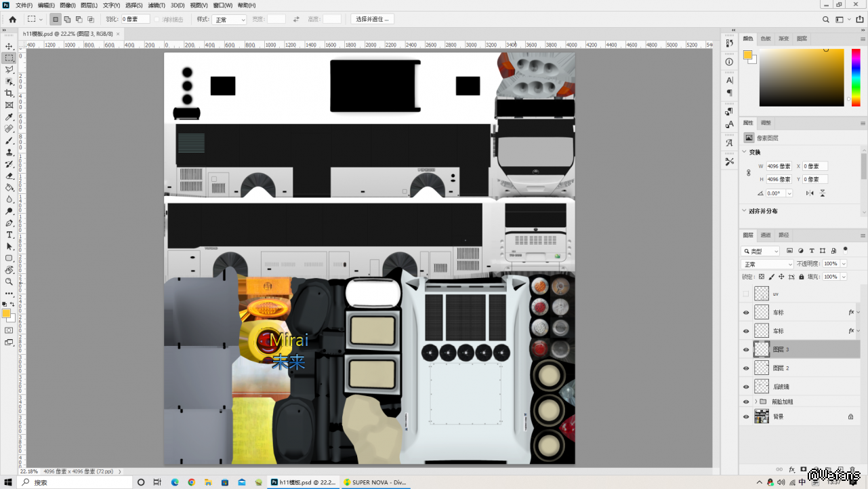Click the Home icon in options bar
The height and width of the screenshot is (489, 868).
pyautogui.click(x=12, y=20)
